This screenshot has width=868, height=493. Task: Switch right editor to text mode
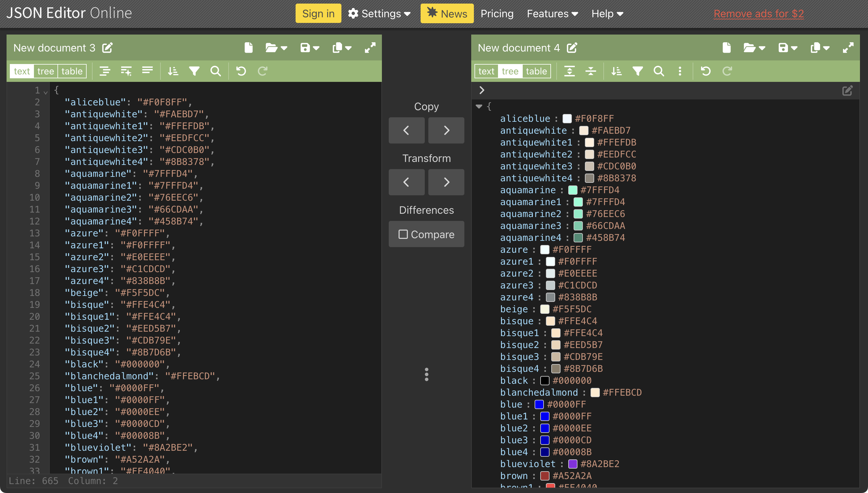point(486,71)
